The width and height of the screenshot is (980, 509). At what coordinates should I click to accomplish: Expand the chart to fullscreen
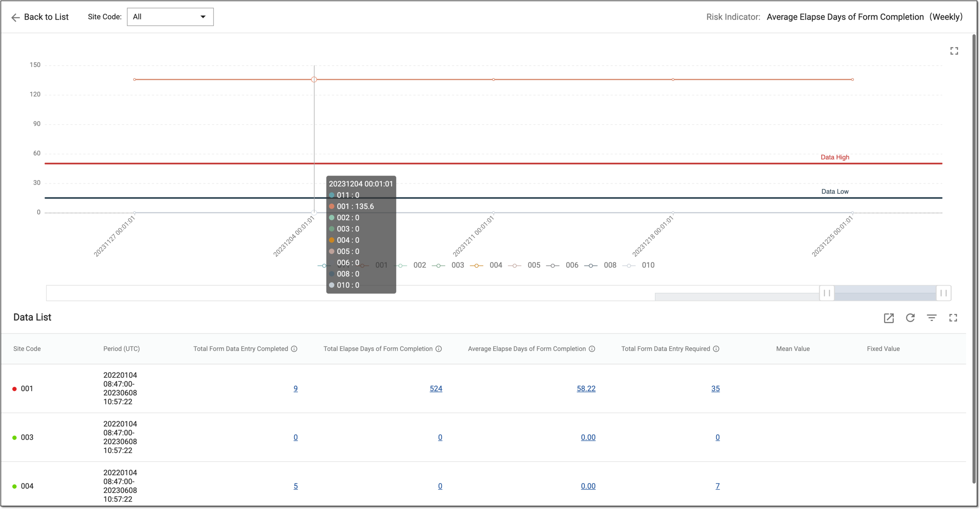point(954,51)
